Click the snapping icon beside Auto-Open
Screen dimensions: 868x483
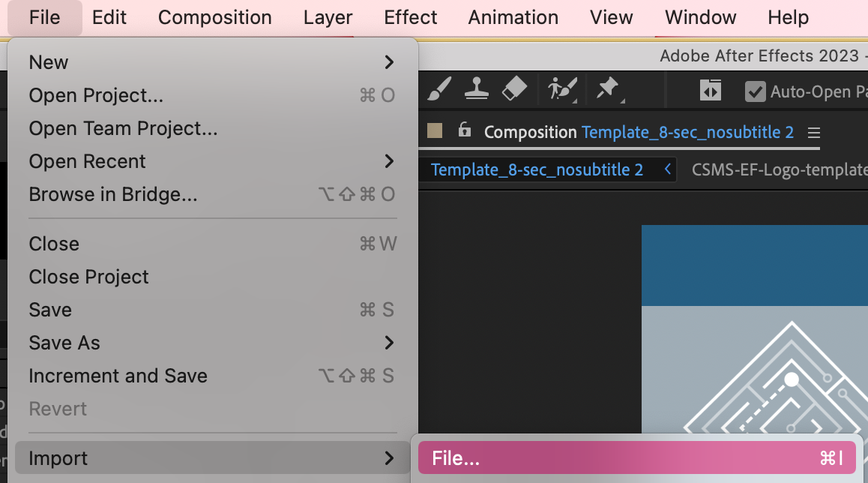(x=711, y=90)
